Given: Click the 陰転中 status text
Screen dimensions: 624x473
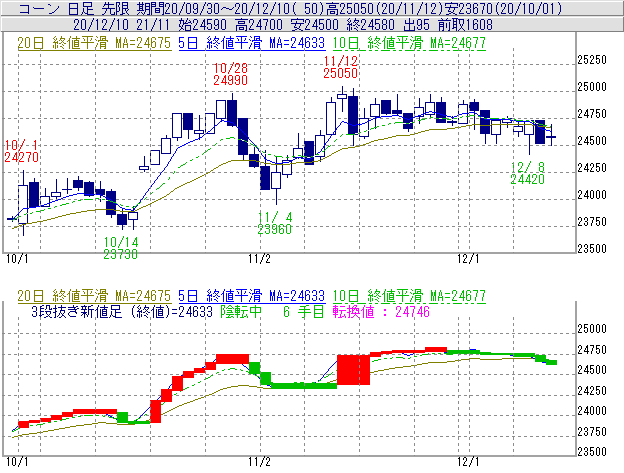Looking at the screenshot, I should (x=241, y=311).
